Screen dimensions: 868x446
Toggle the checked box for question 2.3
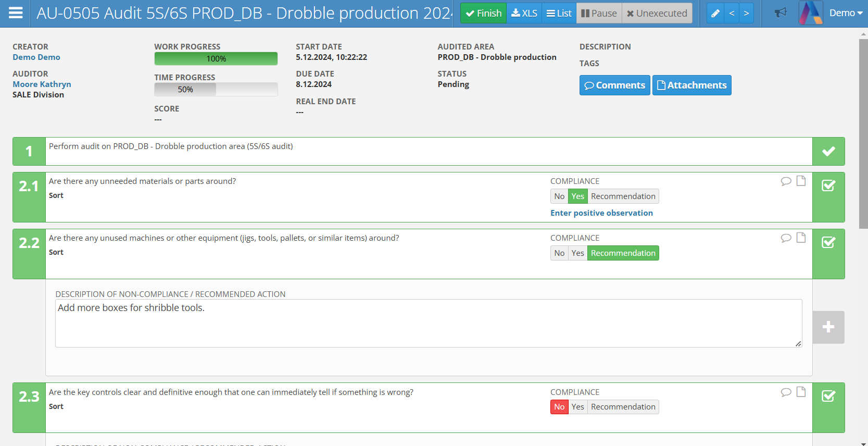click(x=828, y=397)
